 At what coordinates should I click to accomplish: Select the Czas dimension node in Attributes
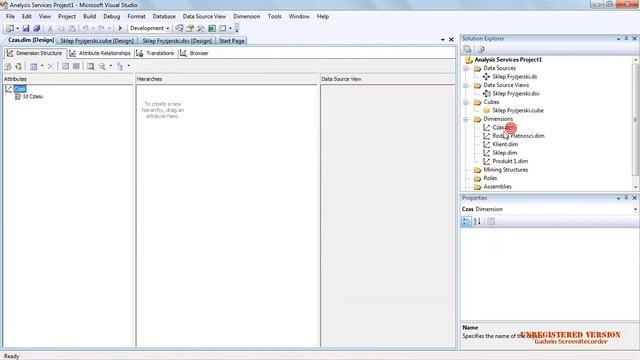(x=20, y=89)
